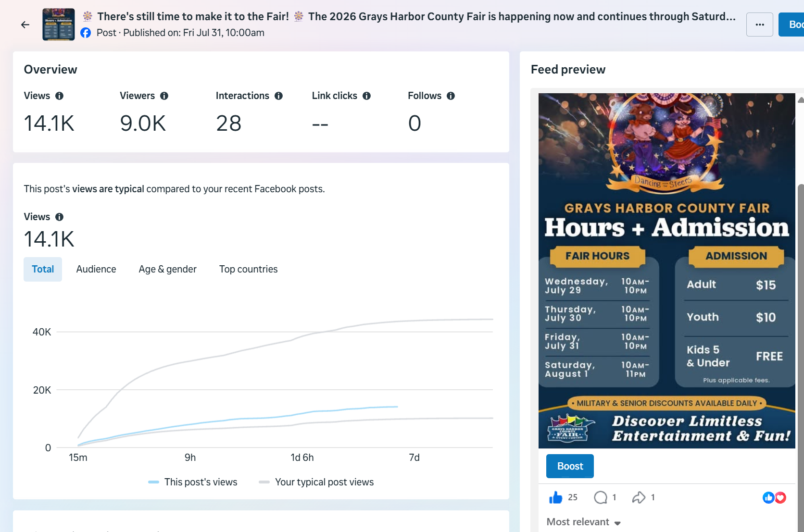View the like and love reactions
This screenshot has height=532, width=804.
coord(774,497)
